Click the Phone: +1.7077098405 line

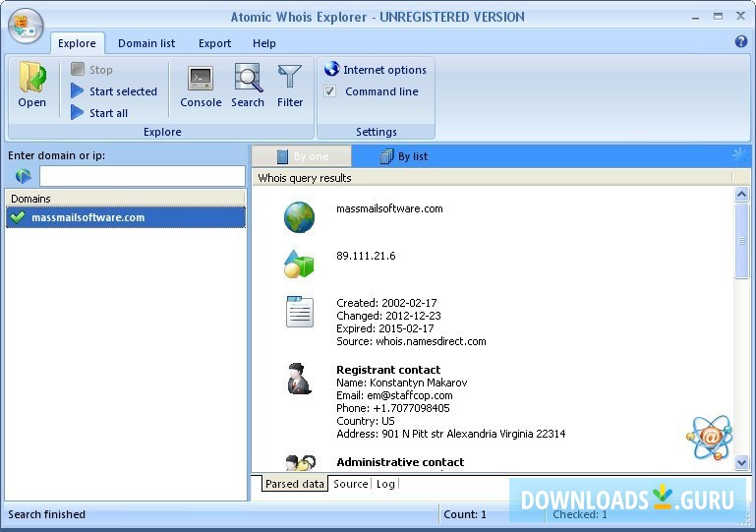pos(392,408)
